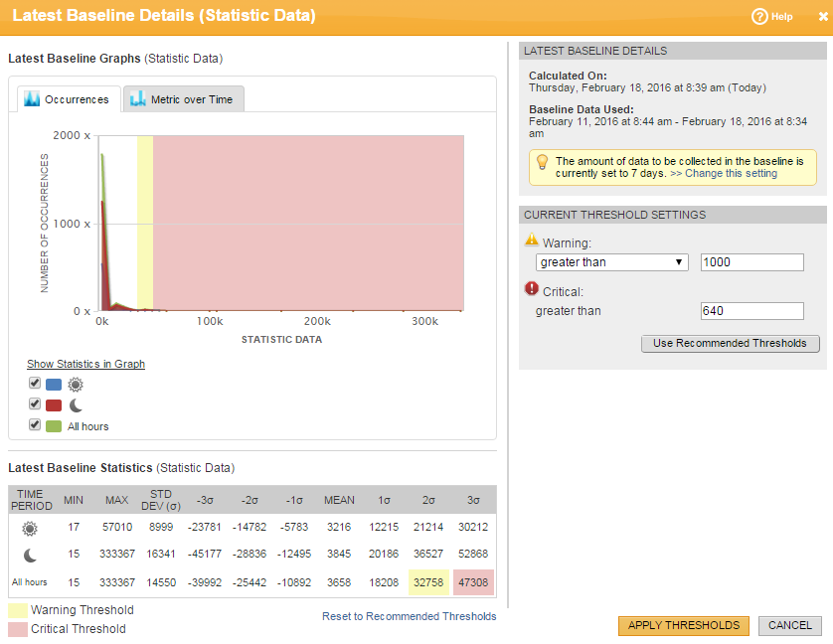Click the light bulb tip icon
The height and width of the screenshot is (644, 833).
(x=542, y=162)
